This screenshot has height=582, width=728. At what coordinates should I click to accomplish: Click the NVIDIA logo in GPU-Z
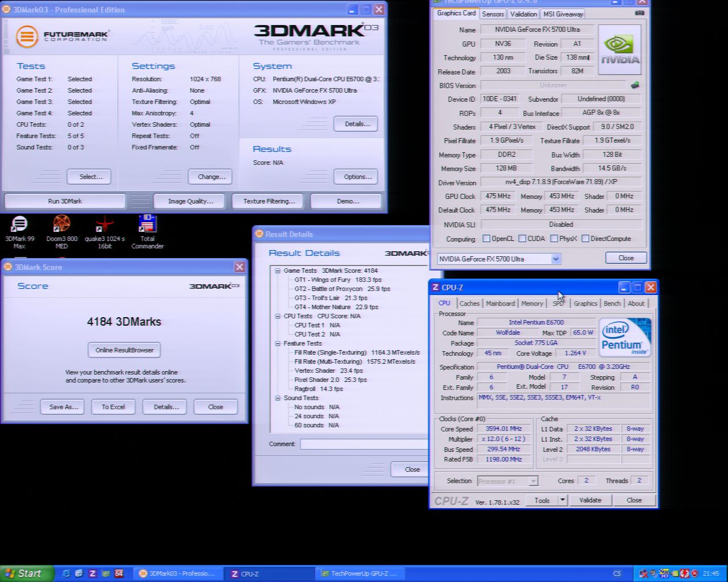click(620, 49)
